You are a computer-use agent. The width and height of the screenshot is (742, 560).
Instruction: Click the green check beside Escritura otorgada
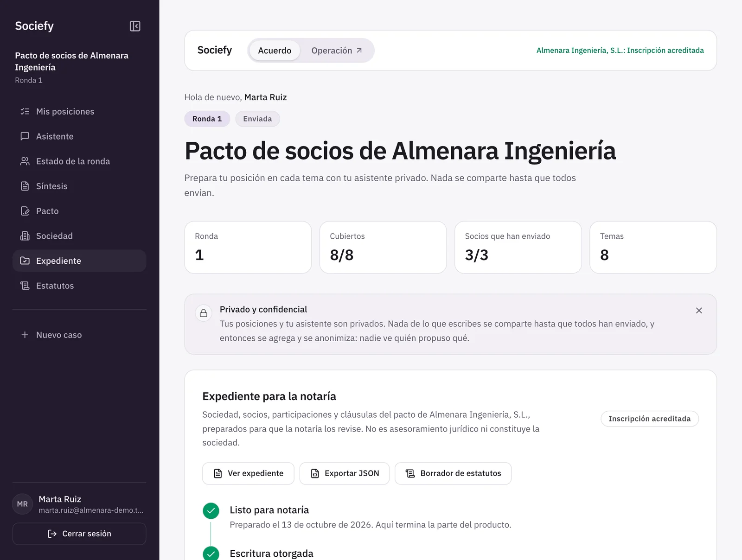(211, 554)
